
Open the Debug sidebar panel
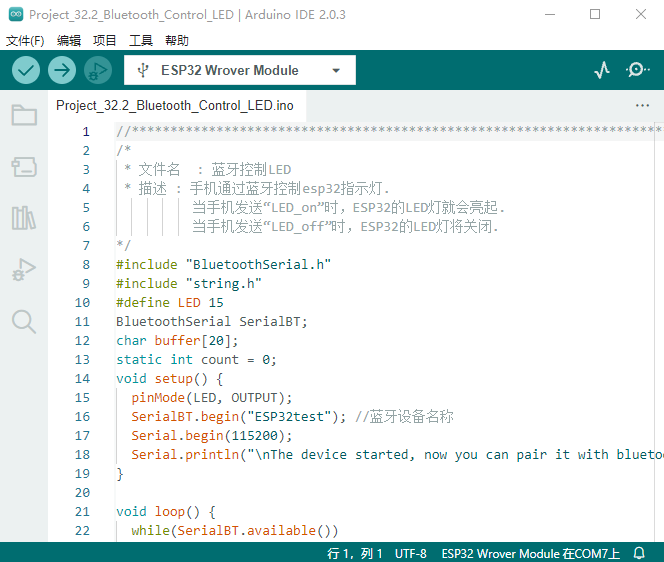[x=24, y=269]
